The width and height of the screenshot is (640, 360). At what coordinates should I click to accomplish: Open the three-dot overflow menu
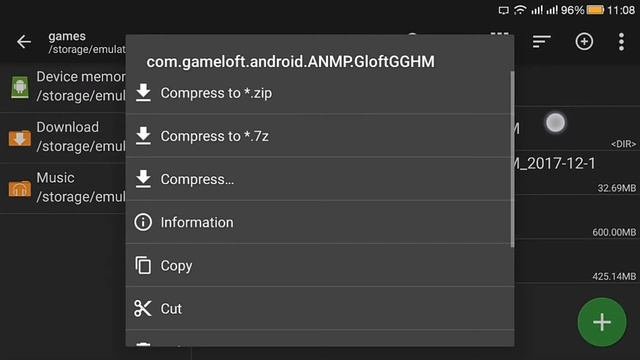coord(621,42)
